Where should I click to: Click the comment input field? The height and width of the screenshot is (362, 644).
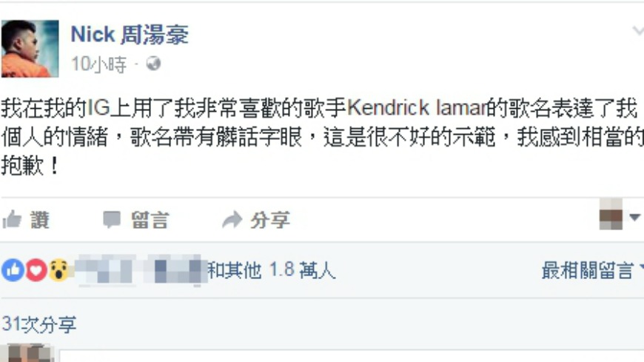[x=352, y=356]
